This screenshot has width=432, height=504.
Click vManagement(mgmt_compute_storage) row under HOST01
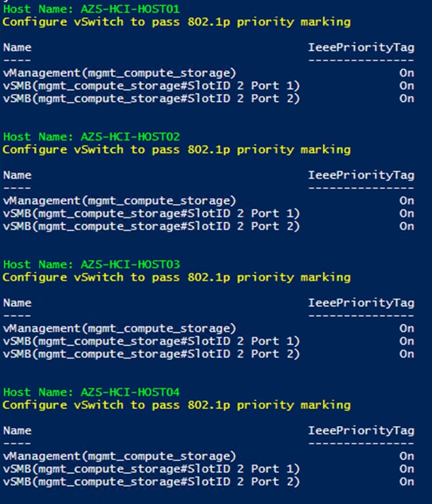[x=209, y=73]
